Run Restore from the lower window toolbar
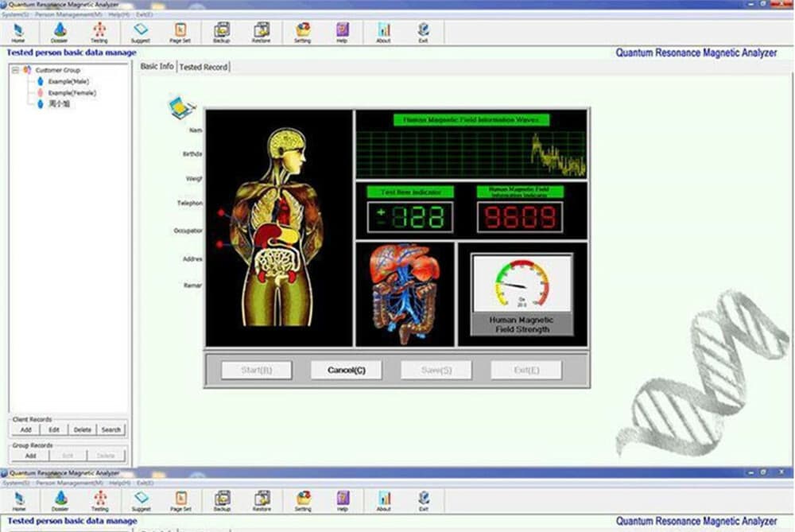 click(262, 501)
